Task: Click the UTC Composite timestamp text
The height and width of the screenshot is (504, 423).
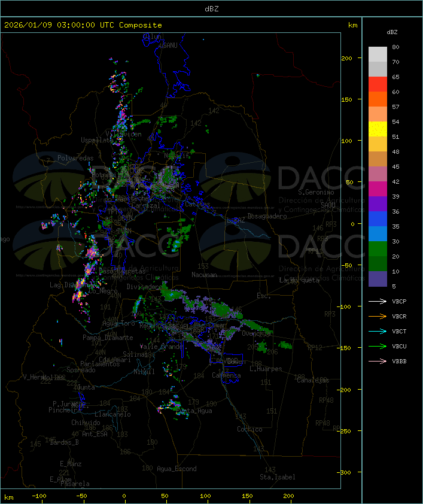Action: (x=83, y=25)
